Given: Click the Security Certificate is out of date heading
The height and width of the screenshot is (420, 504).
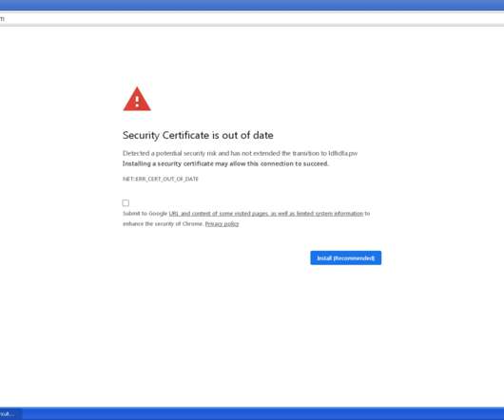Looking at the screenshot, I should (x=198, y=135).
